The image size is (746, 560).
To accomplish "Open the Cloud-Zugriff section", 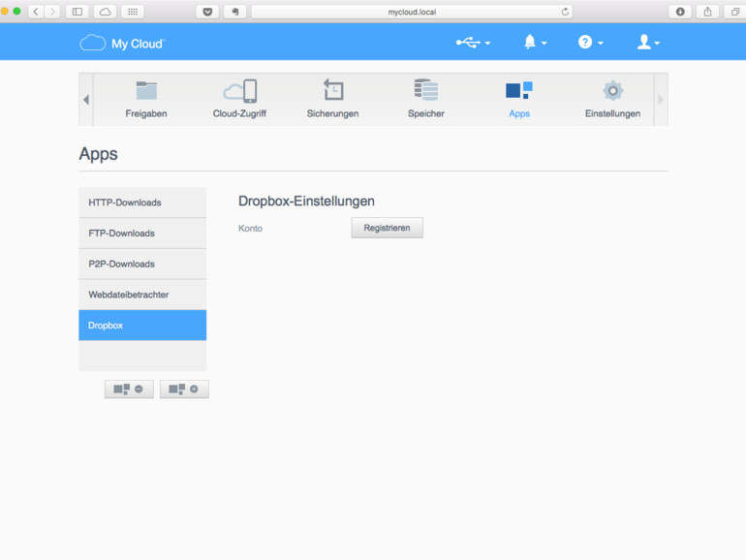I will coord(240,100).
